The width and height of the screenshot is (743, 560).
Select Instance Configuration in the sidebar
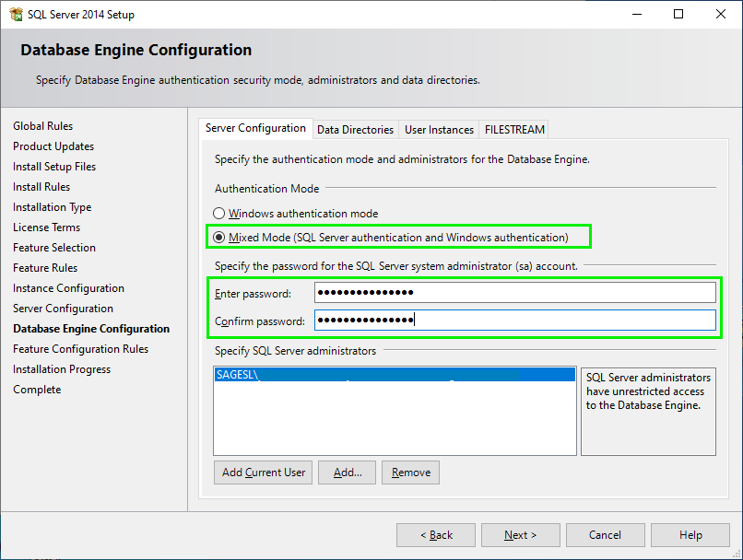tap(68, 287)
